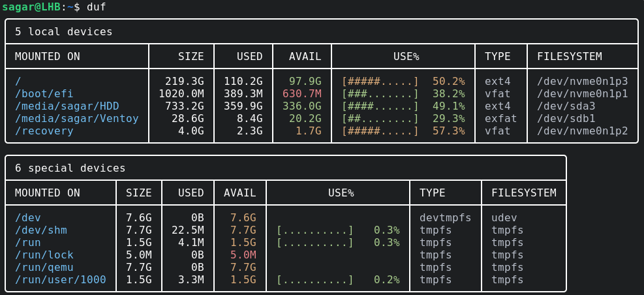
Task: Click the usage bar showing 57.3%
Action: [x=380, y=131]
